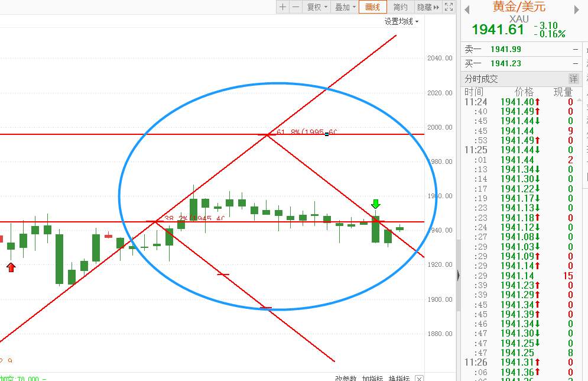The width and height of the screenshot is (588, 381).
Task: Click the 2040.00 price axis label
Action: click(x=440, y=58)
